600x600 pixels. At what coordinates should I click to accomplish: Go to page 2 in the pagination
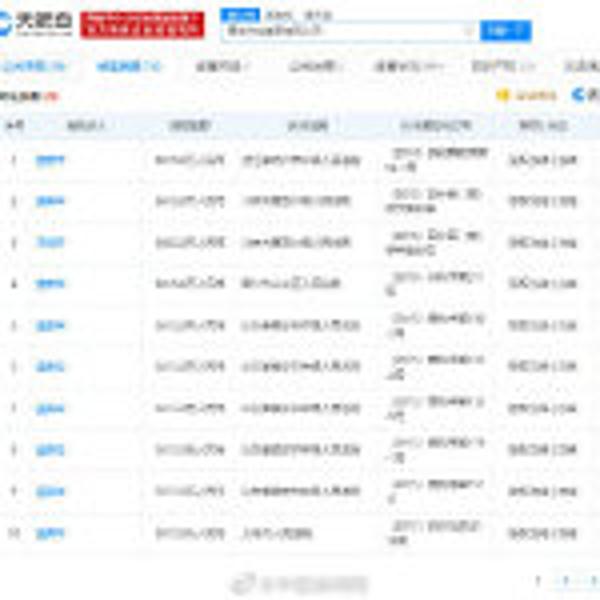point(565,580)
